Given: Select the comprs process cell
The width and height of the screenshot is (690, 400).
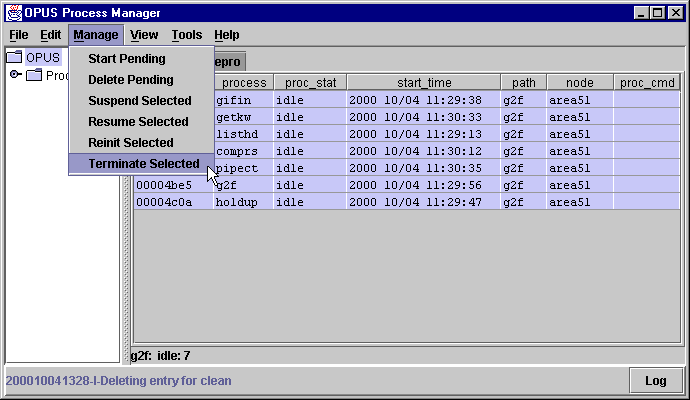Looking at the screenshot, I should [244, 151].
